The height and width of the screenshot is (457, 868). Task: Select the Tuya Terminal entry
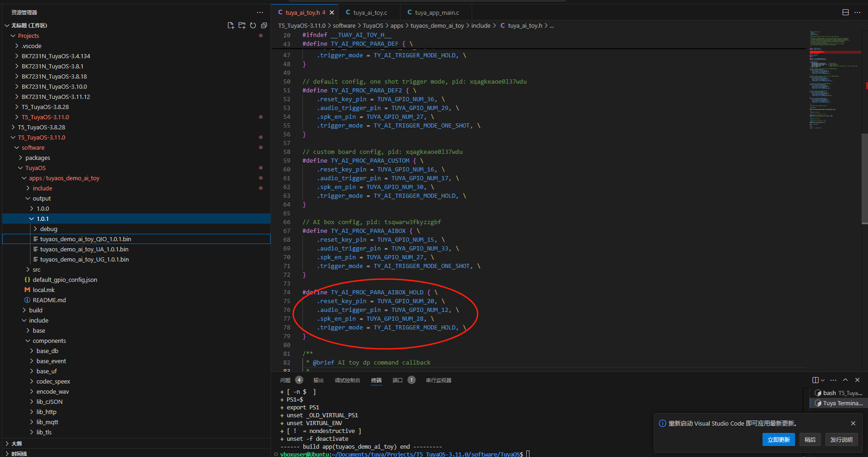pos(838,403)
